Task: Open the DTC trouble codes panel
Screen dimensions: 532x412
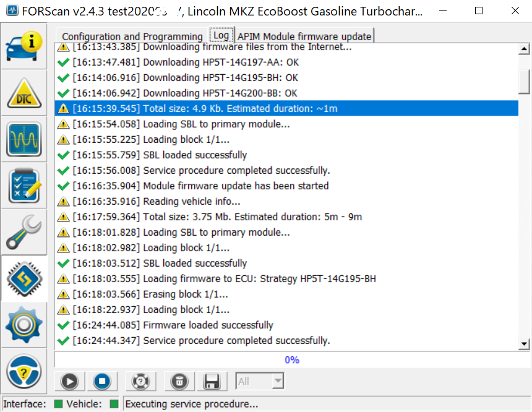Action: [24, 93]
